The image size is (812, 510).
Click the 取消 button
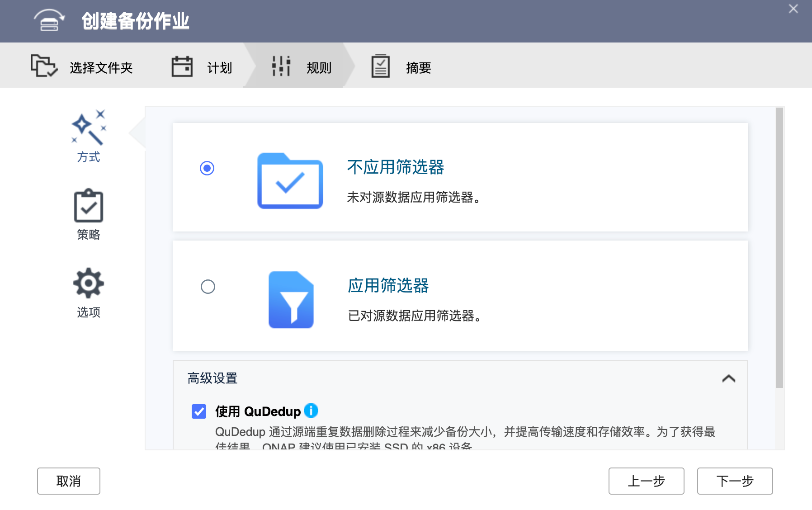pyautogui.click(x=68, y=481)
